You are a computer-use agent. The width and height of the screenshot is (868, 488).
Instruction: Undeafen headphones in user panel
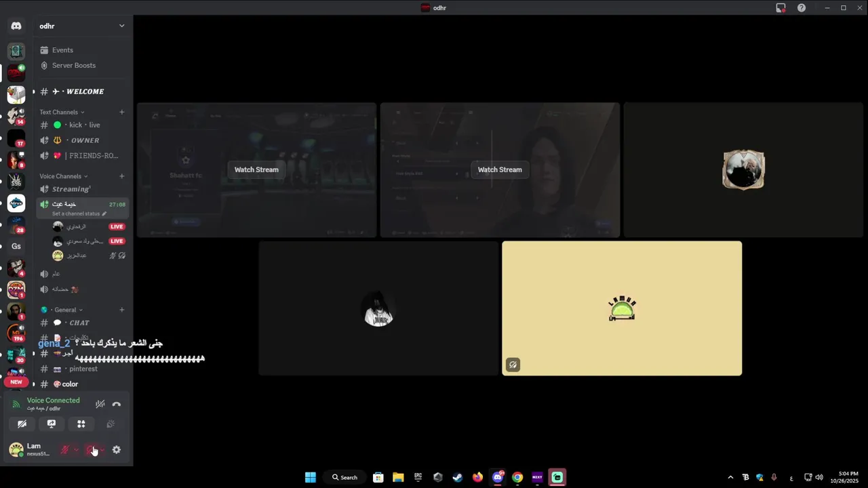click(91, 449)
